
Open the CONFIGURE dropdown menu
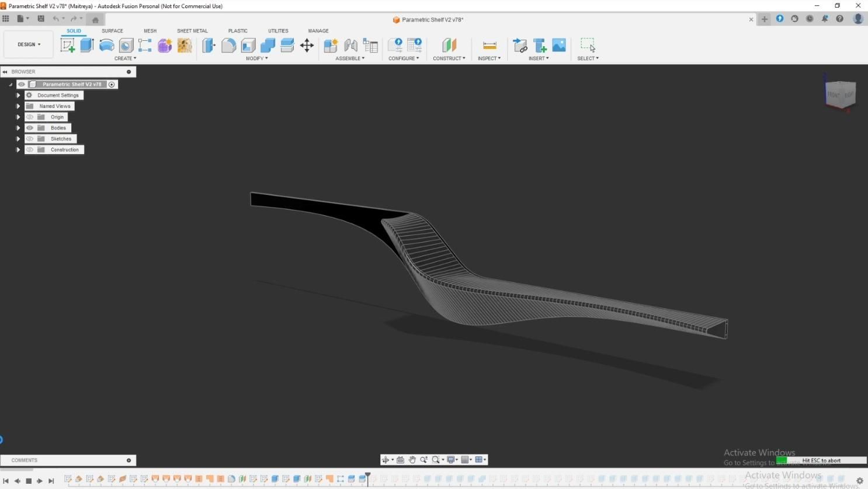(x=404, y=58)
